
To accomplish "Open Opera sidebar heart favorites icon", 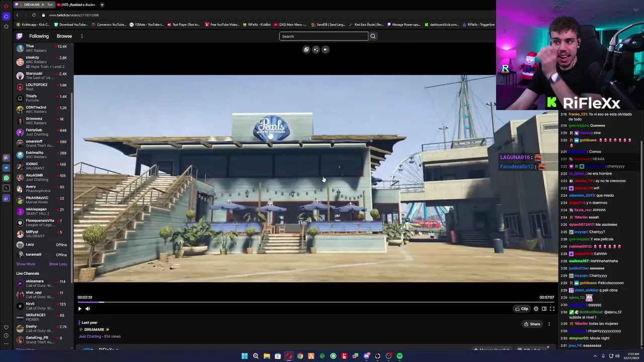I will click(6, 327).
